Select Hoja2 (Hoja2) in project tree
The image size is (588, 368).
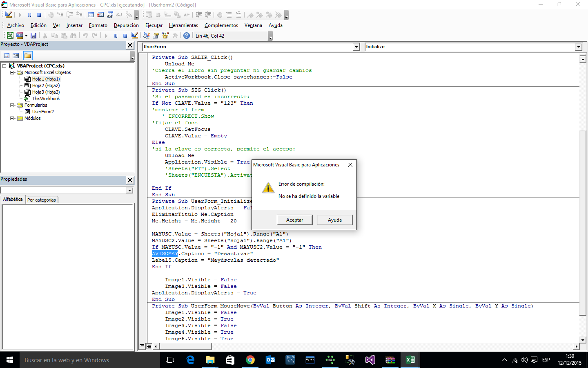click(x=46, y=85)
